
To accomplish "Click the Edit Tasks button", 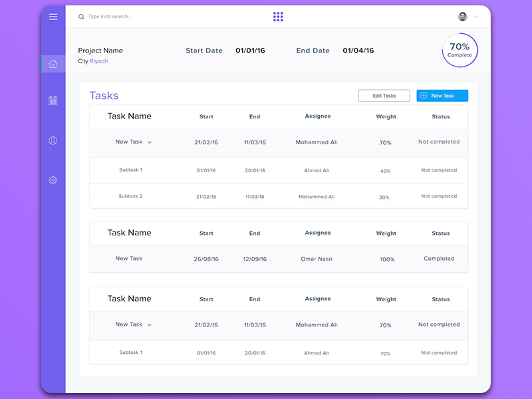I will tap(384, 95).
